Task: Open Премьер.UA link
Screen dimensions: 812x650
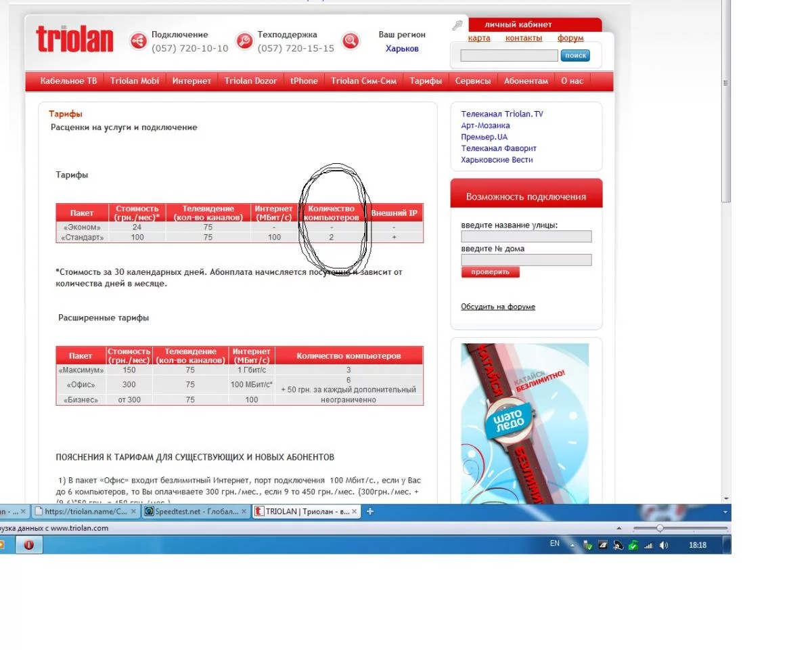Action: point(484,137)
